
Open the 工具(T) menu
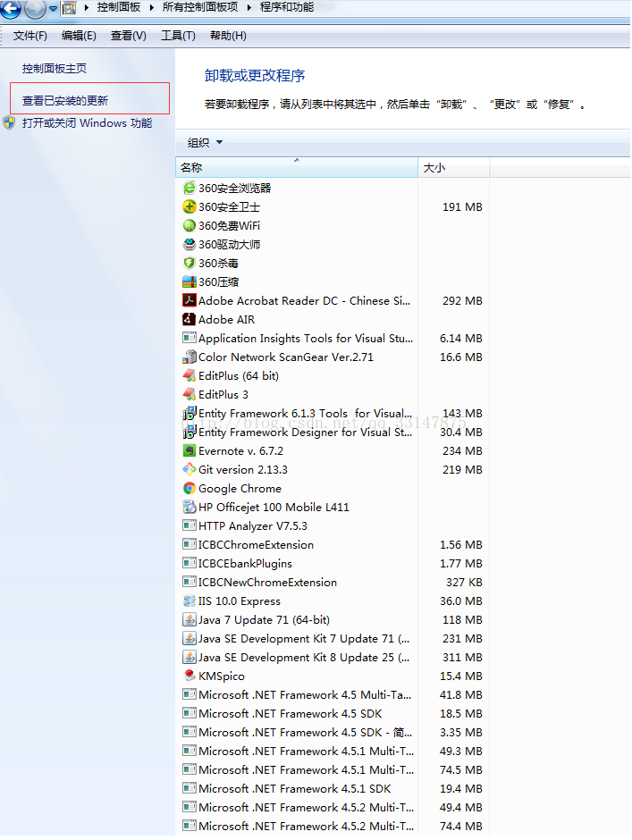tap(178, 36)
